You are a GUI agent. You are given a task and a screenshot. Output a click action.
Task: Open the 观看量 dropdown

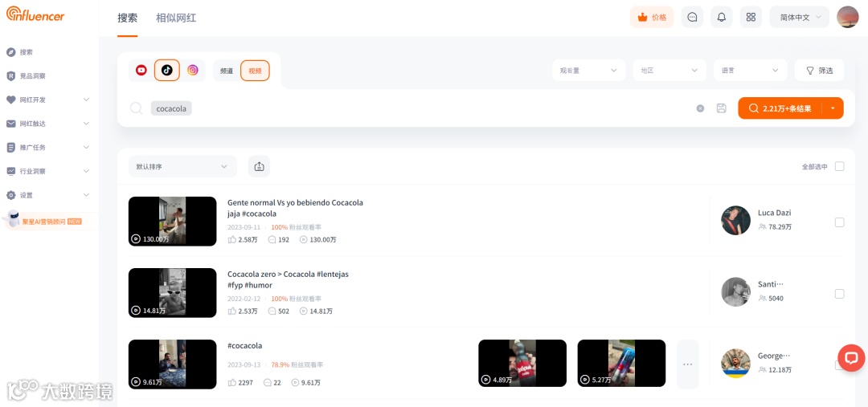pos(589,70)
